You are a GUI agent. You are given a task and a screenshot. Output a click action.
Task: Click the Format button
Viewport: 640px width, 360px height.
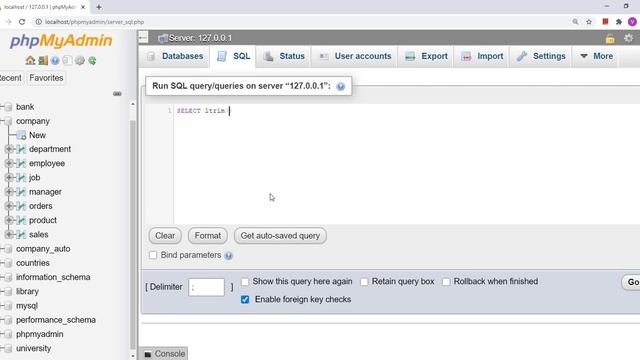[208, 236]
